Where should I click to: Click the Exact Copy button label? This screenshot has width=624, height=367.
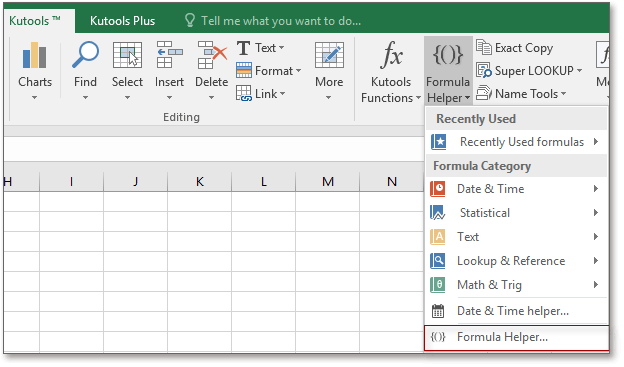[x=524, y=48]
